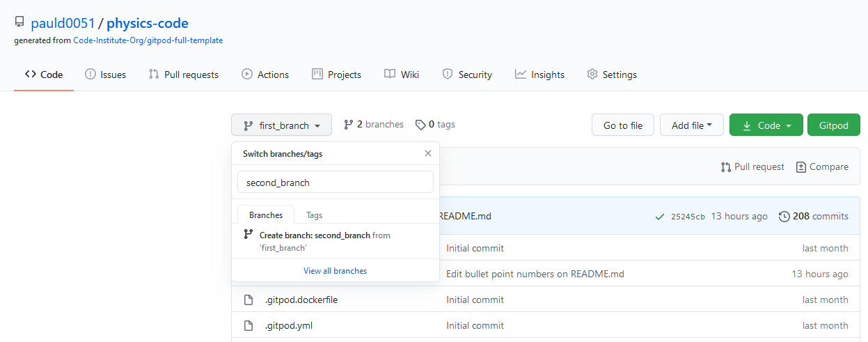
Task: Switch to the Wiki tab
Action: pyautogui.click(x=402, y=75)
